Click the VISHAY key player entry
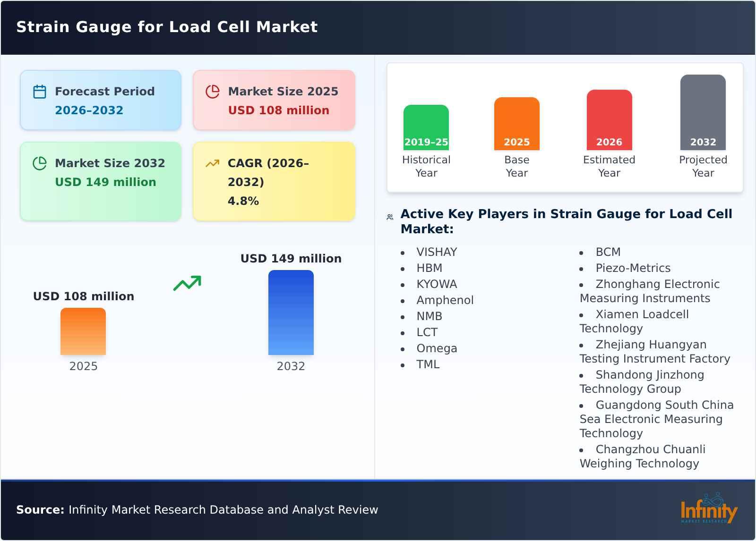 (437, 252)
